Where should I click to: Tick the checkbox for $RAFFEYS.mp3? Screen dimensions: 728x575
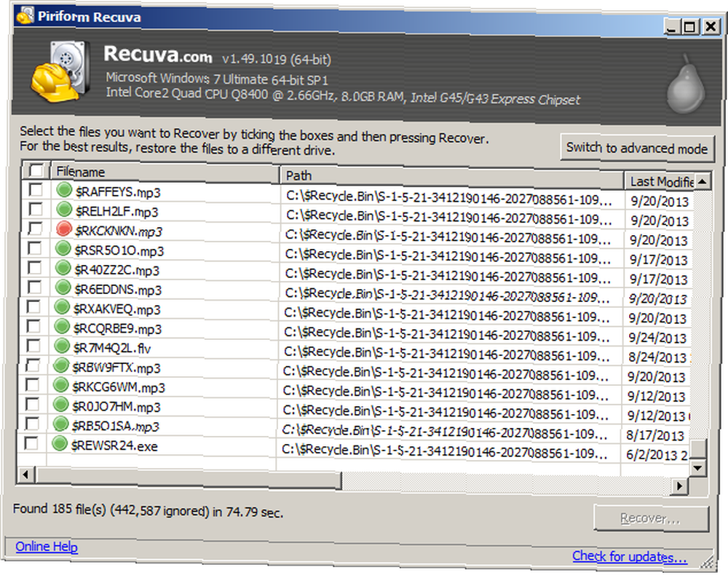pos(35,190)
